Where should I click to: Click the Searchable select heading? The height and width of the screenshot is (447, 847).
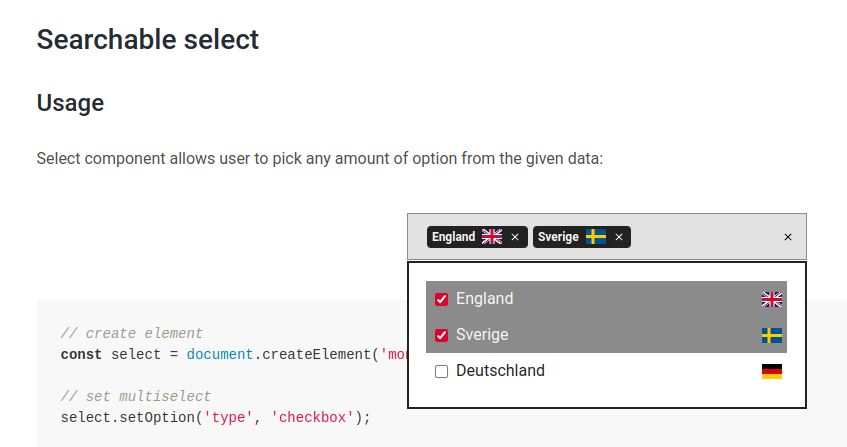147,39
